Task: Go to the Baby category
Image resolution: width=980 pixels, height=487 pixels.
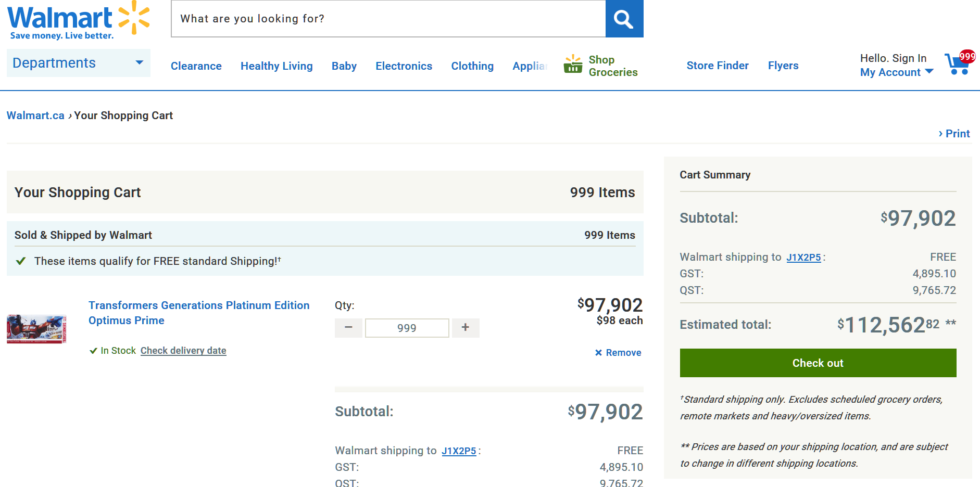Action: tap(344, 66)
